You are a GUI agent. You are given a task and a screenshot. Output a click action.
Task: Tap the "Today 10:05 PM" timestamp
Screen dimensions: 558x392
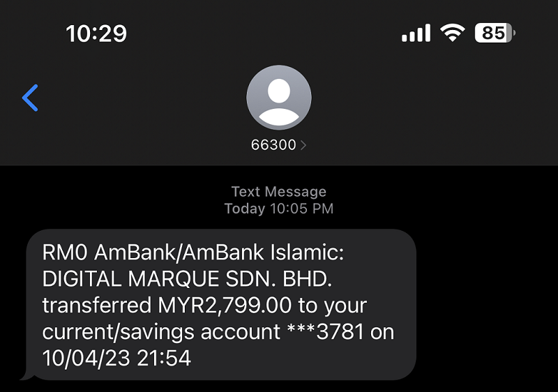(x=278, y=209)
